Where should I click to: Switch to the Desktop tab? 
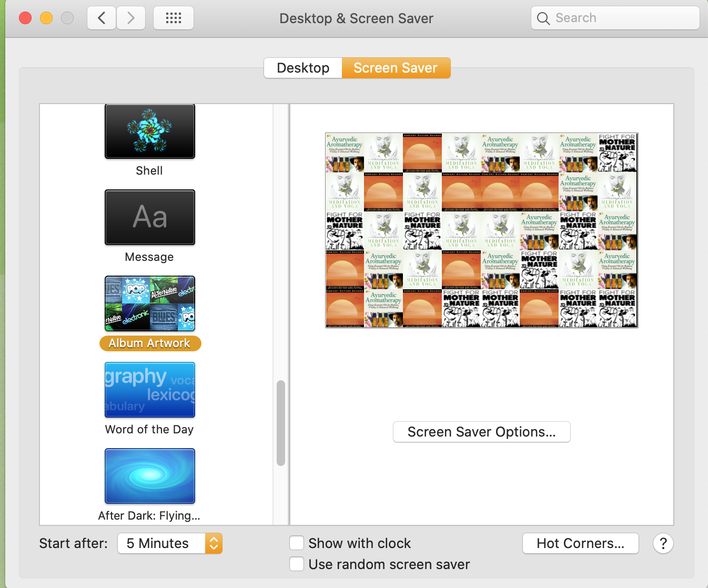(x=303, y=68)
